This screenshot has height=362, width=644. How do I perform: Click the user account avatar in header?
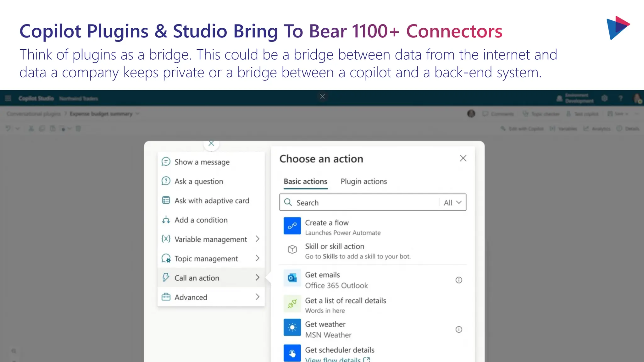pos(637,99)
